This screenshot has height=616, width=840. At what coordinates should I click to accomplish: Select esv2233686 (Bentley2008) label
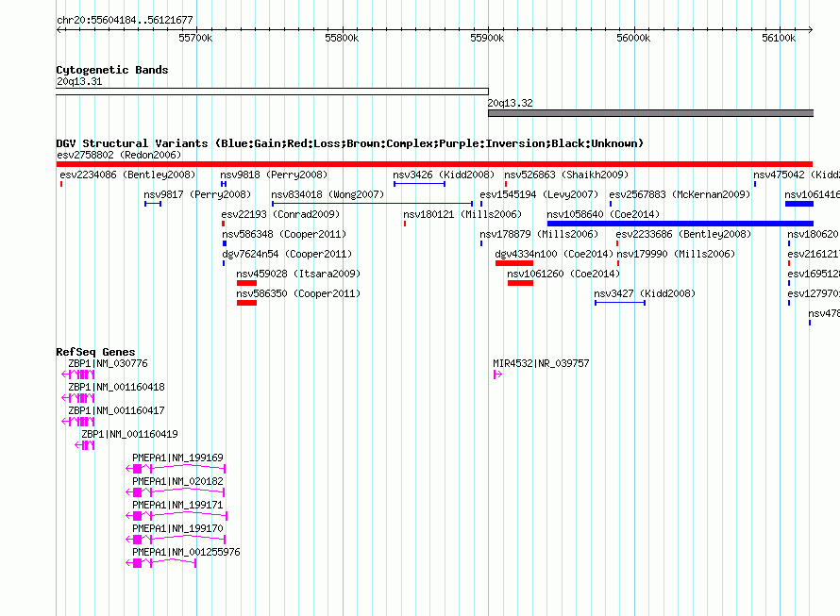[683, 234]
